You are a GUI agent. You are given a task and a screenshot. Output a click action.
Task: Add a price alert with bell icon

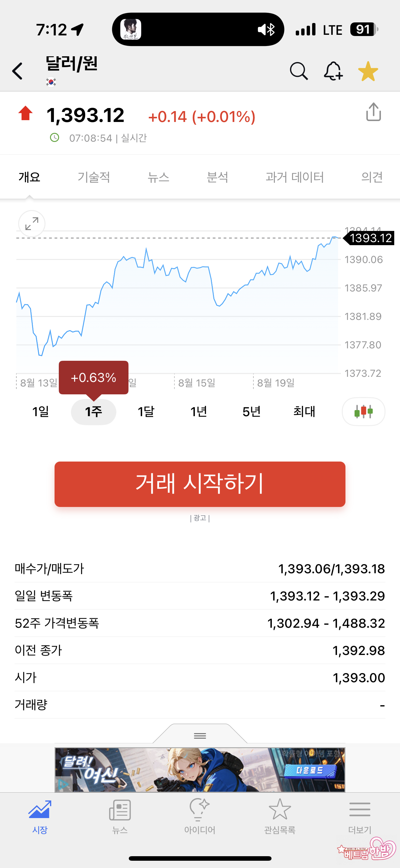(333, 71)
